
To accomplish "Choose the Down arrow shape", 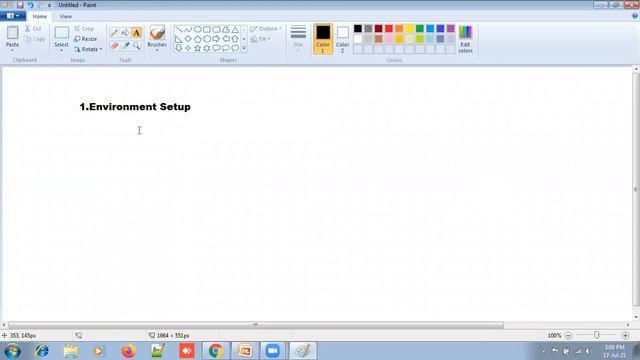I will pyautogui.click(x=179, y=48).
